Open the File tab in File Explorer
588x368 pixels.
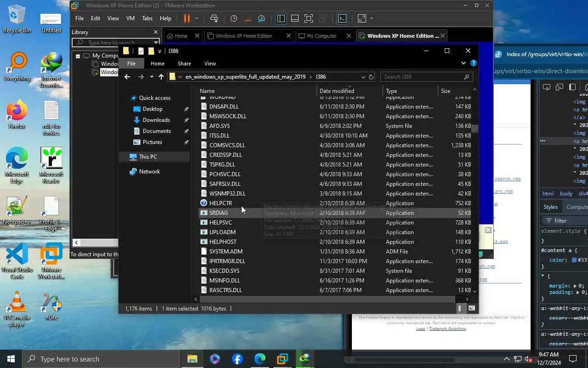[x=131, y=63]
